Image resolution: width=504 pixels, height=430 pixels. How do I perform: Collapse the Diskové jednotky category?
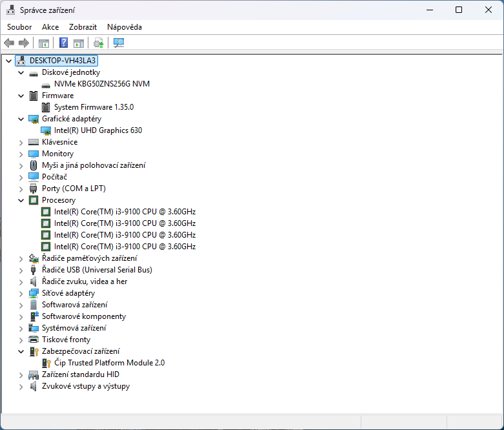click(21, 73)
